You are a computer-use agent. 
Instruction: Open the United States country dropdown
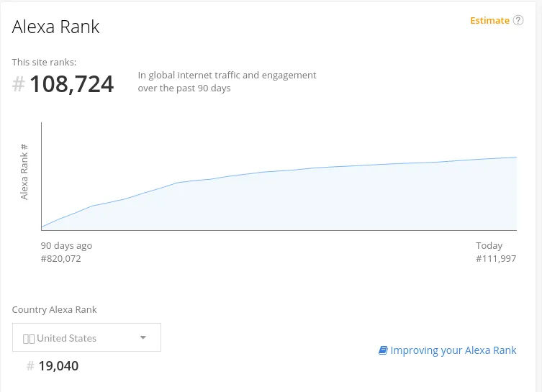[x=86, y=337]
